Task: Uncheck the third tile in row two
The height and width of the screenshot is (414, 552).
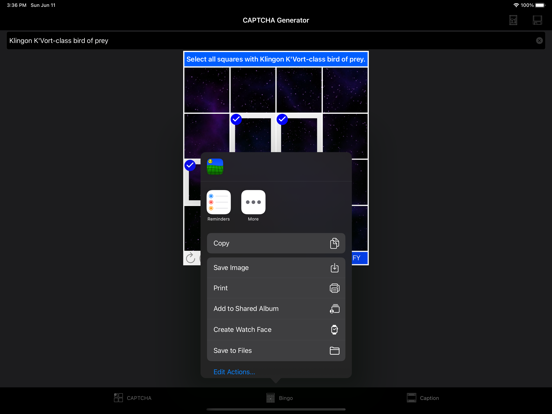Action: pyautogui.click(x=299, y=134)
